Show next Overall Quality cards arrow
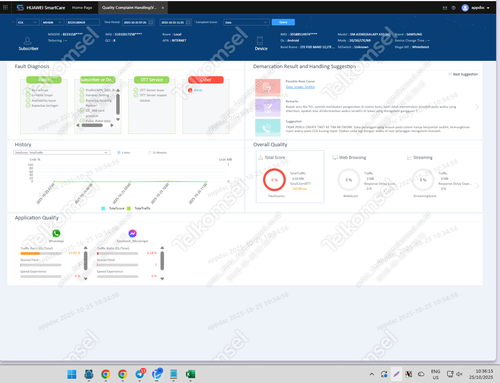This screenshot has height=383, width=500. (x=477, y=186)
